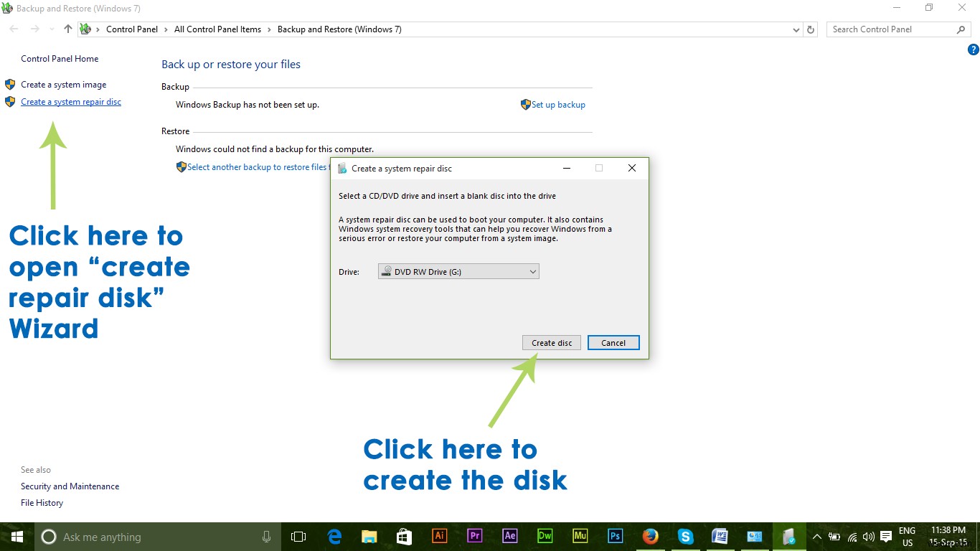This screenshot has height=551, width=980.
Task: Open the clock showing 11:38 PM
Action: tap(947, 537)
